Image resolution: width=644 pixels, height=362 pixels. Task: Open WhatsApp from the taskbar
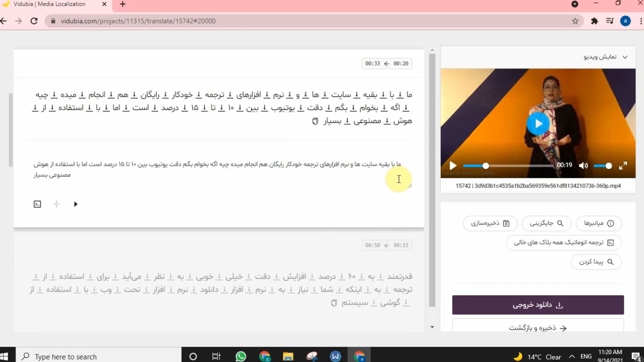(x=241, y=356)
